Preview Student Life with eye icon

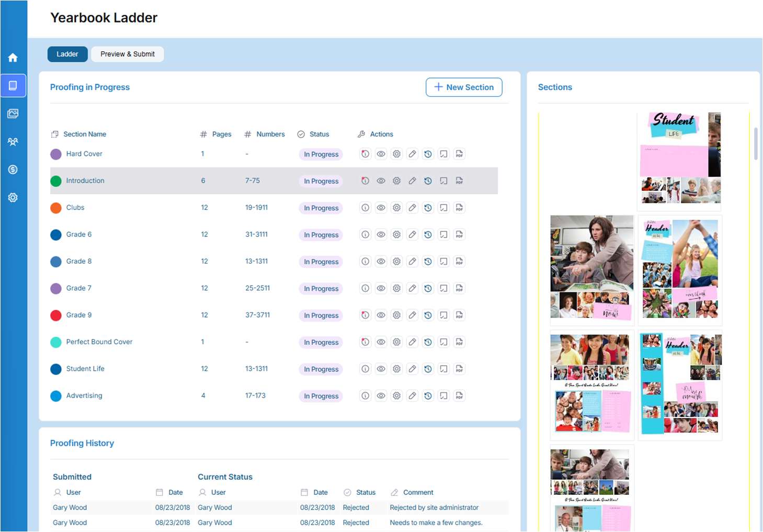point(381,369)
